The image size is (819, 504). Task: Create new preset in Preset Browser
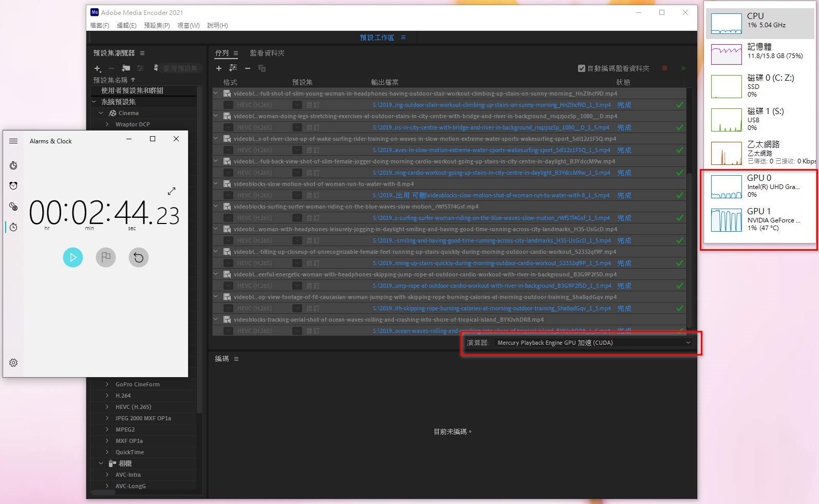tap(98, 68)
